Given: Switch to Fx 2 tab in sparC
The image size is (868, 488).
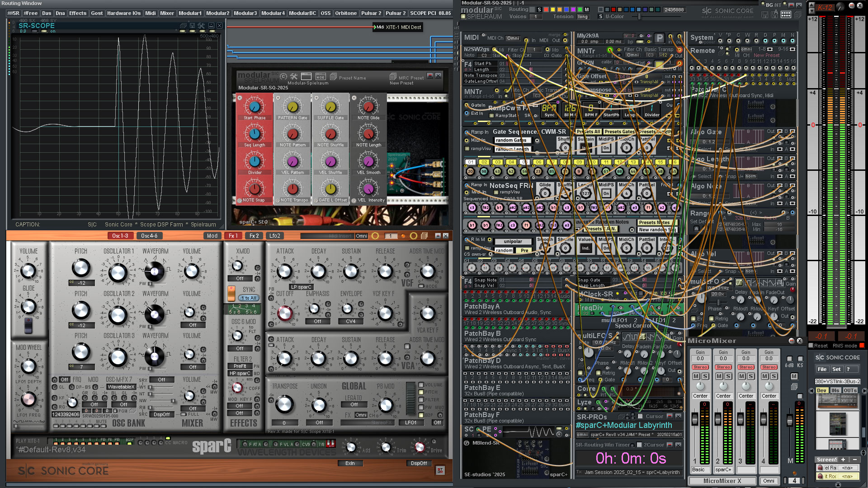Looking at the screenshot, I should (254, 236).
